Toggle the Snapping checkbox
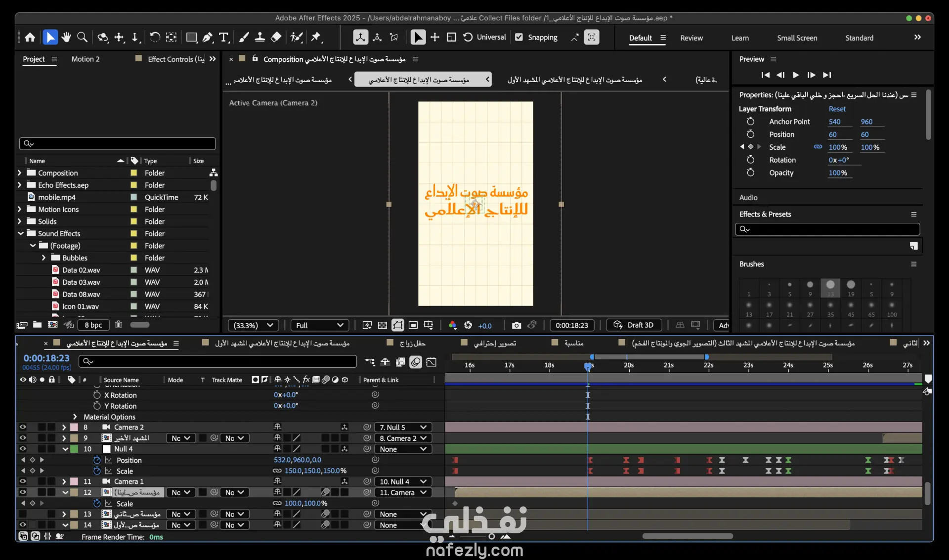 tap(519, 38)
